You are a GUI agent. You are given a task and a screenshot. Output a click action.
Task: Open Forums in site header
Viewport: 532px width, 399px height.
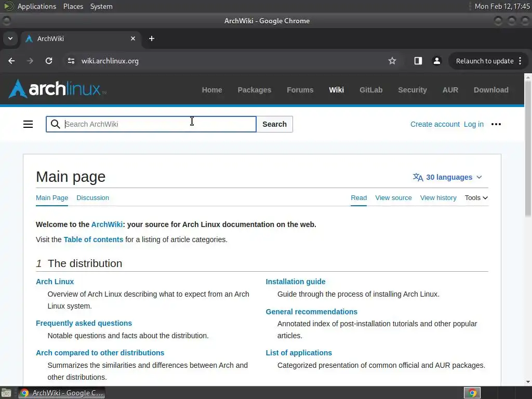pos(300,90)
